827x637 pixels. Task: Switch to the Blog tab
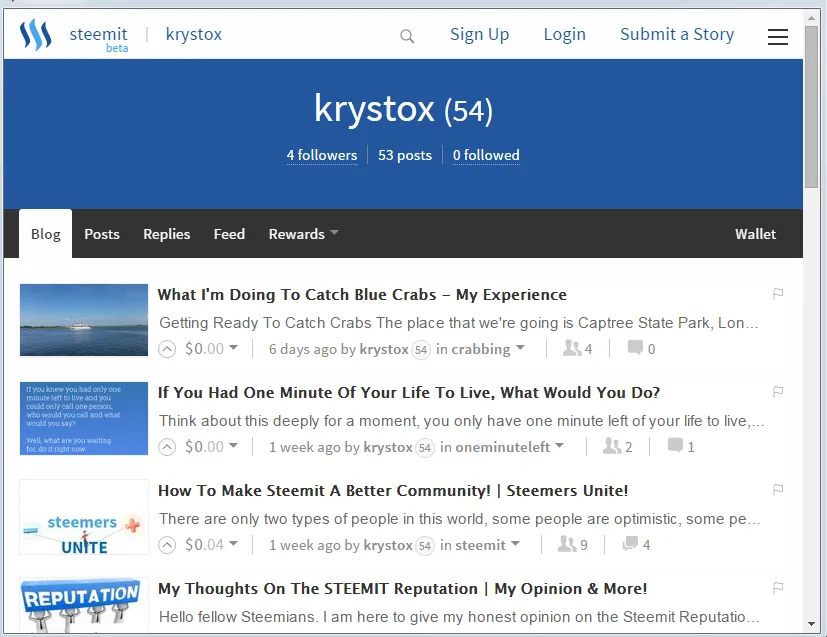[45, 234]
